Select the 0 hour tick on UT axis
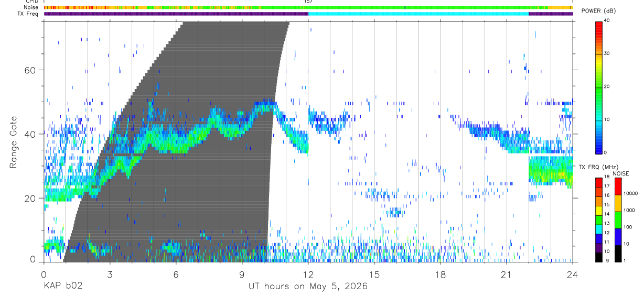 pyautogui.click(x=44, y=273)
